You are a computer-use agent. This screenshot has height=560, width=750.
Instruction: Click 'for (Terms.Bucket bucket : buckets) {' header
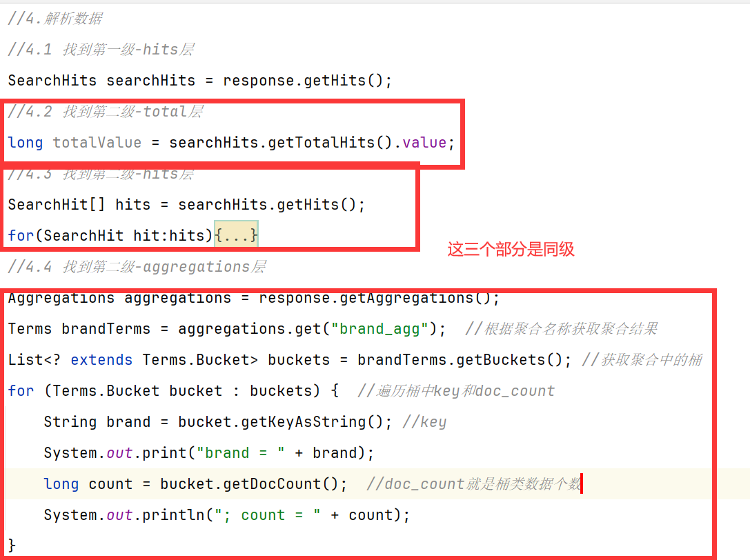[x=174, y=391]
